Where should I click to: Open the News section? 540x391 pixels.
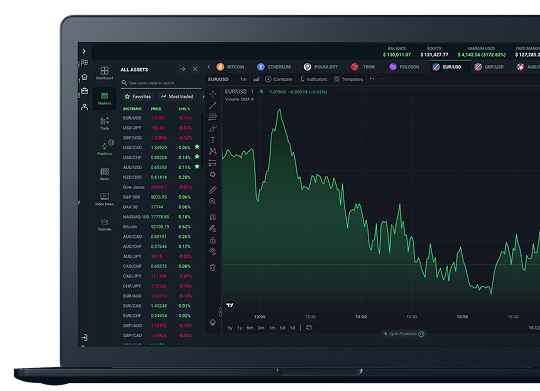104,174
